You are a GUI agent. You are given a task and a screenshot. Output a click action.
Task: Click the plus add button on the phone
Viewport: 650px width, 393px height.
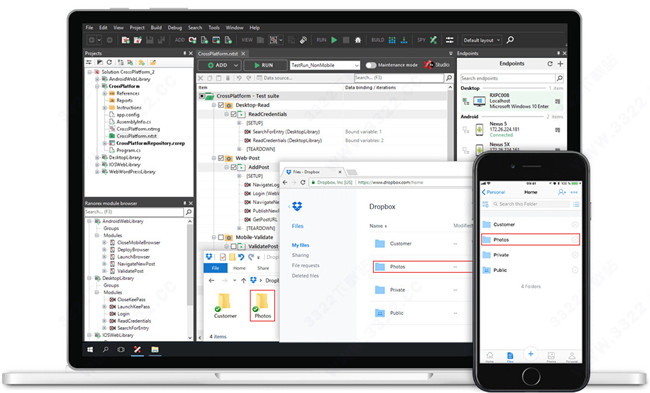coord(531,354)
